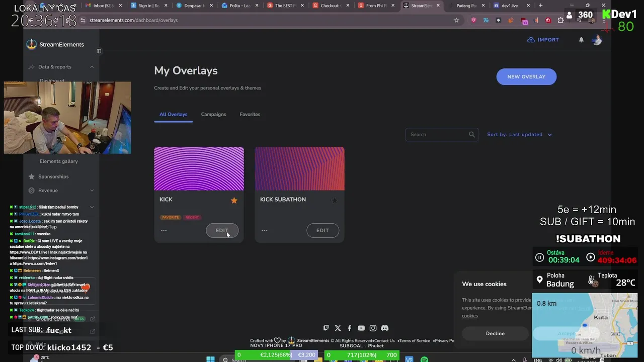Switch to the Denpasar browser tab
This screenshot has height=362, width=644.
pyautogui.click(x=194, y=6)
